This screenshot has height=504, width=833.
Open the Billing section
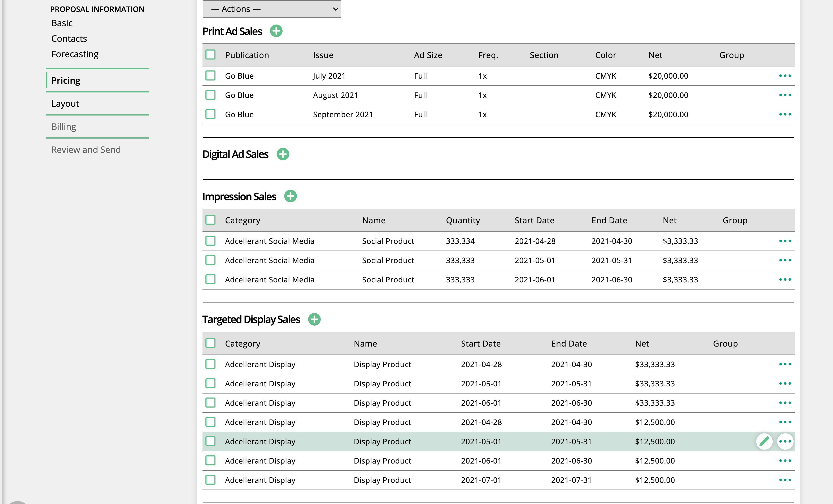point(64,126)
